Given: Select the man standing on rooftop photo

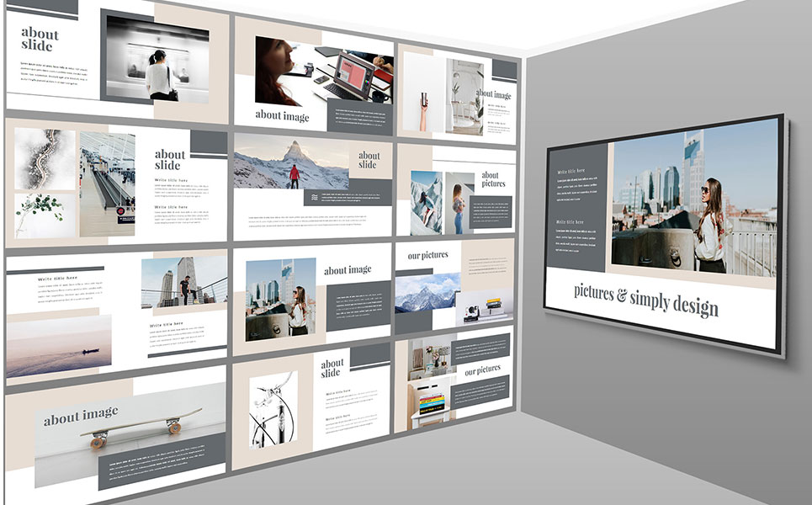Looking at the screenshot, I should pyautogui.click(x=183, y=283).
